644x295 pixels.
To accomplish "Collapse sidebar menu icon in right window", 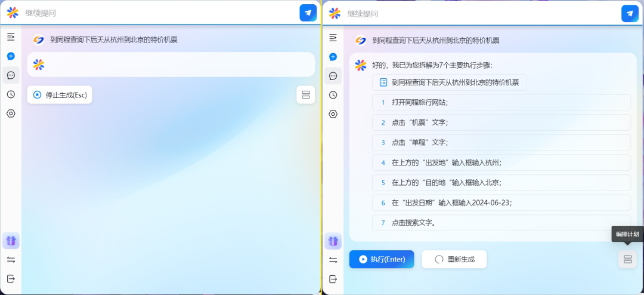I will pos(333,38).
